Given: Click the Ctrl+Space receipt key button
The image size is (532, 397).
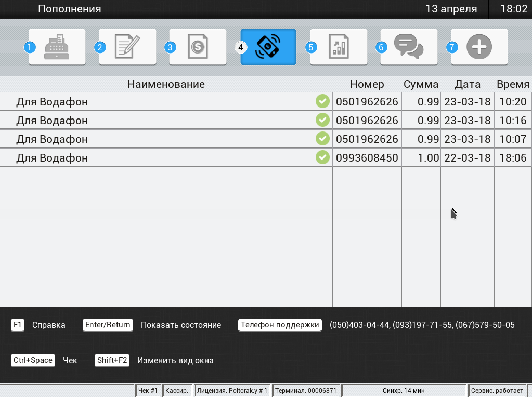Looking at the screenshot, I should tap(33, 360).
